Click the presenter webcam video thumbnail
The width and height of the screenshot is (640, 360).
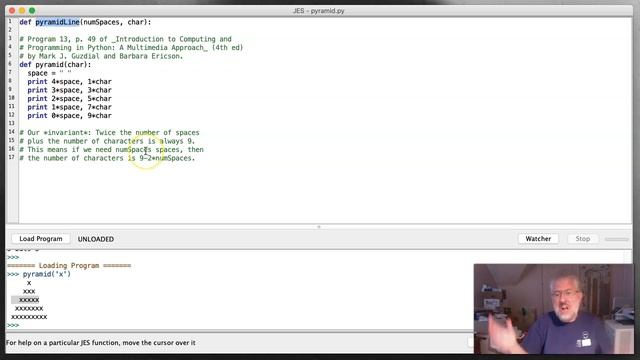[554, 309]
